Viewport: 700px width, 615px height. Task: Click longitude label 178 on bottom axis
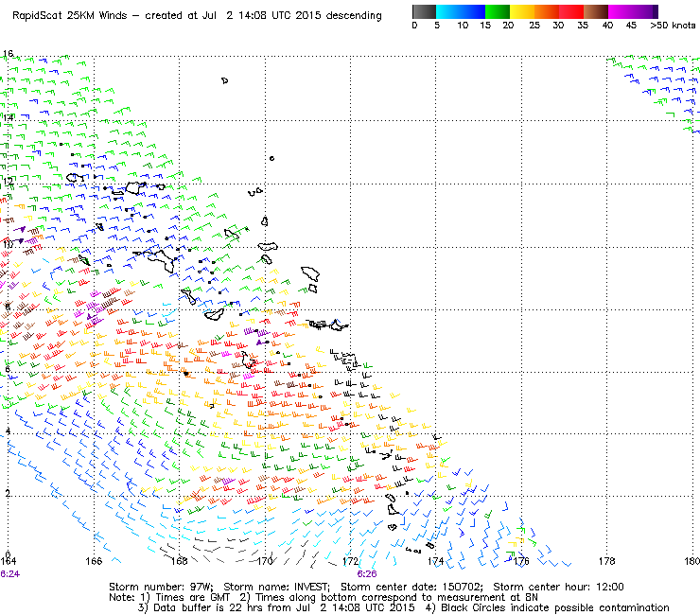606,561
